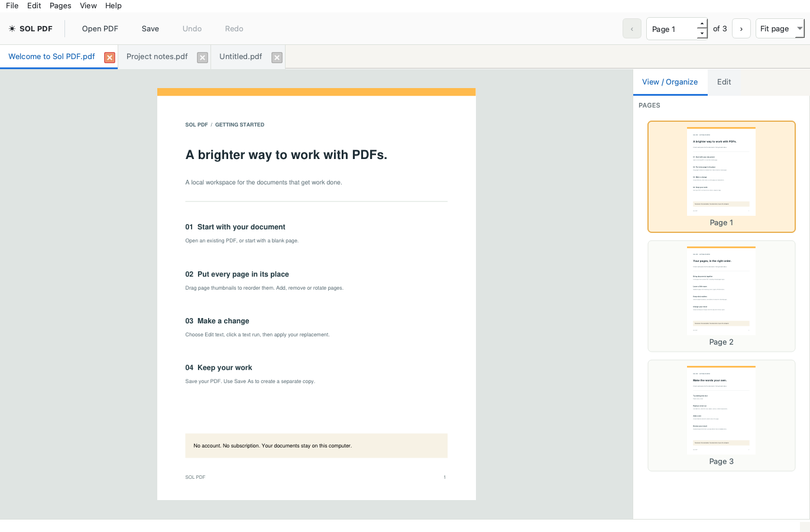Screen dimensions: 810x532
Task: Click the 'Drag page thumbnails to reorder them' line
Action: [264, 288]
